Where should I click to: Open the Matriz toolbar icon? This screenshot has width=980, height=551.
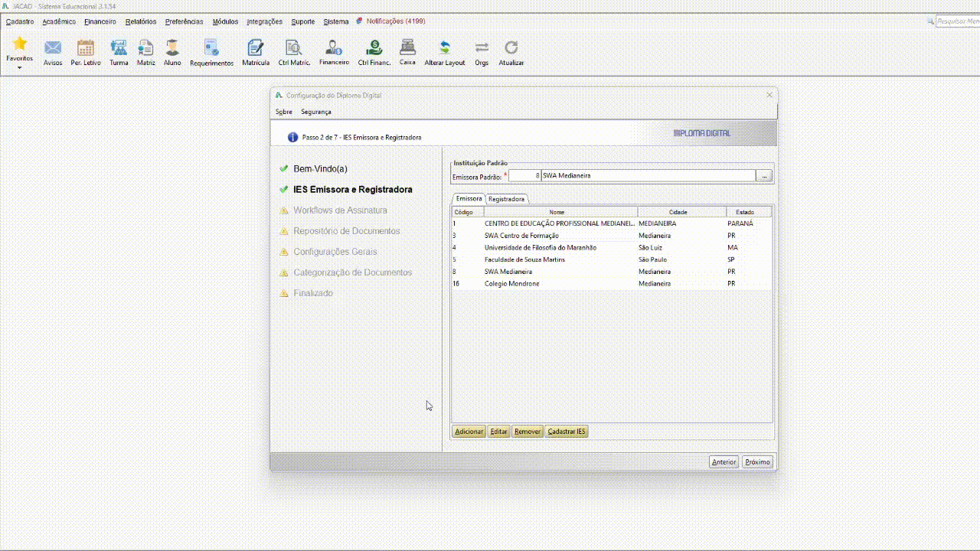(146, 48)
